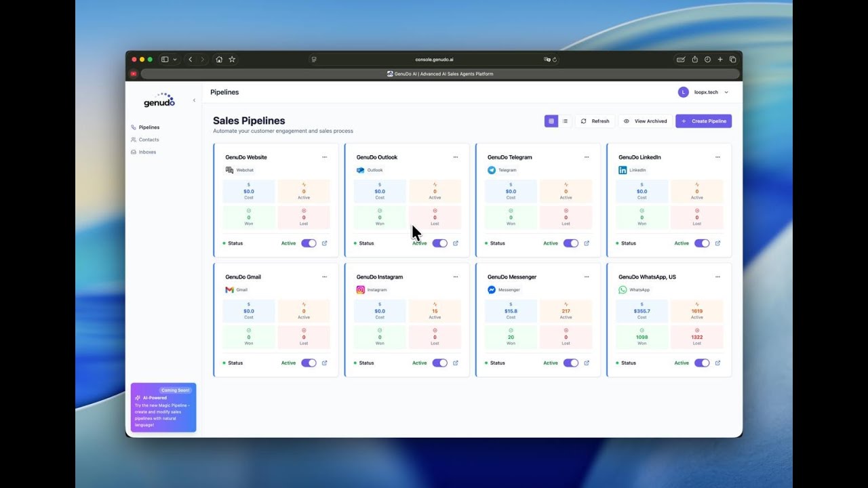
Task: Select the GenuDo AI browser tab
Action: (x=440, y=74)
